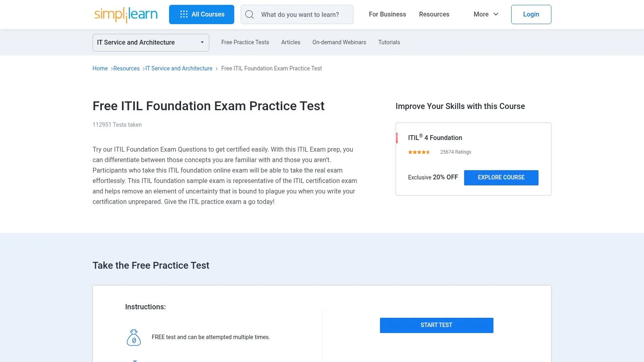
Task: Click the Simplilearn logo
Action: pyautogui.click(x=126, y=14)
